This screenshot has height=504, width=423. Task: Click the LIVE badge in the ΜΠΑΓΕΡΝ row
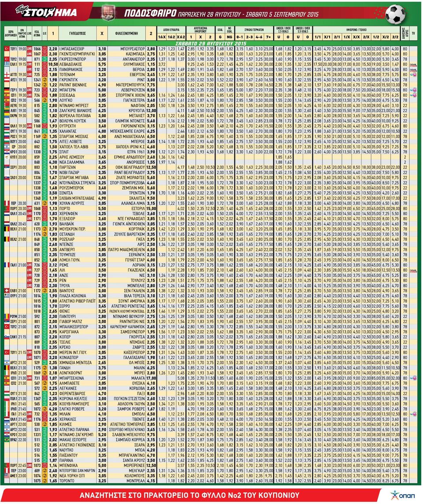coord(30,90)
